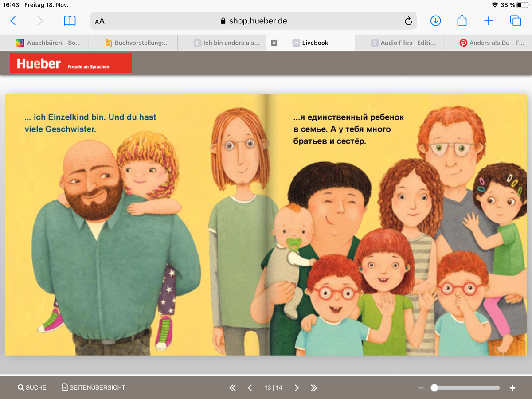Jump to first page double-arrow

coord(233,388)
